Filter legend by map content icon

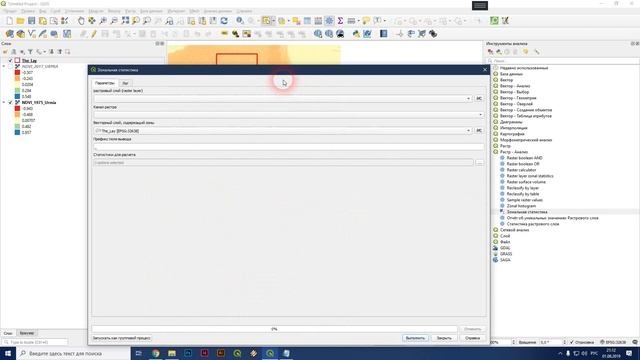(30, 52)
